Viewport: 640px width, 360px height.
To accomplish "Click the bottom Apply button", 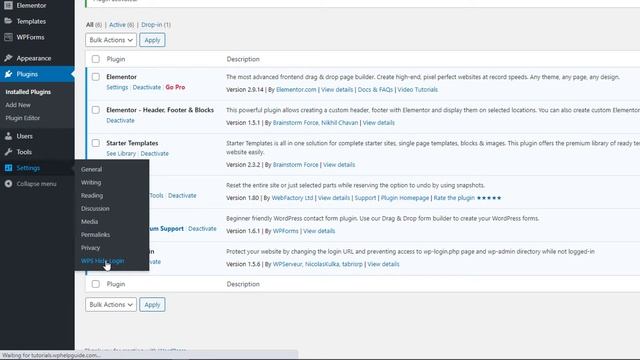I will click(x=152, y=304).
